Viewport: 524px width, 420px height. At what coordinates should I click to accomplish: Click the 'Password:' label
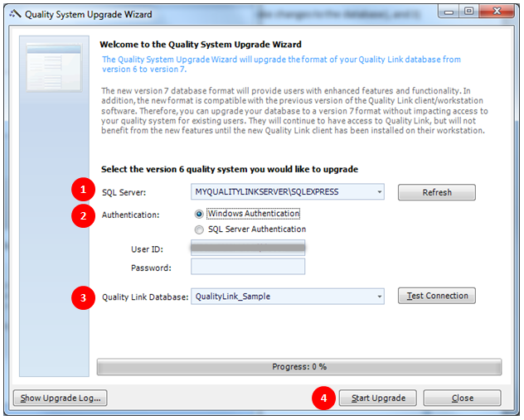[151, 268]
